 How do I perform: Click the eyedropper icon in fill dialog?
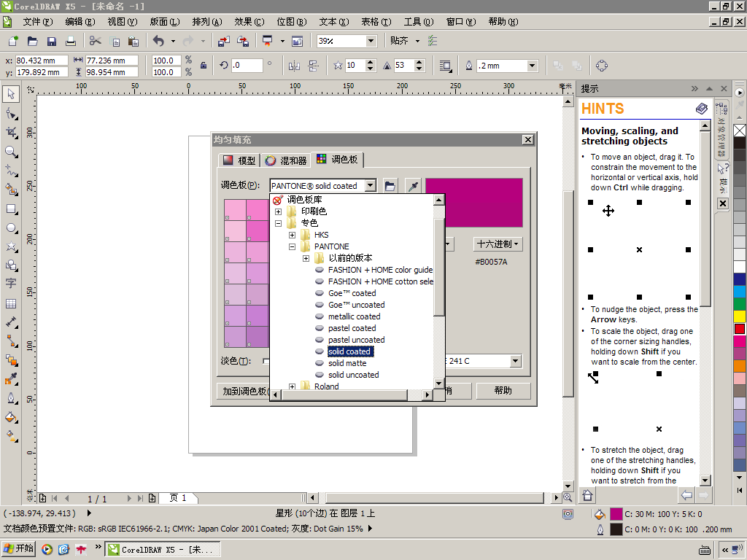(413, 186)
